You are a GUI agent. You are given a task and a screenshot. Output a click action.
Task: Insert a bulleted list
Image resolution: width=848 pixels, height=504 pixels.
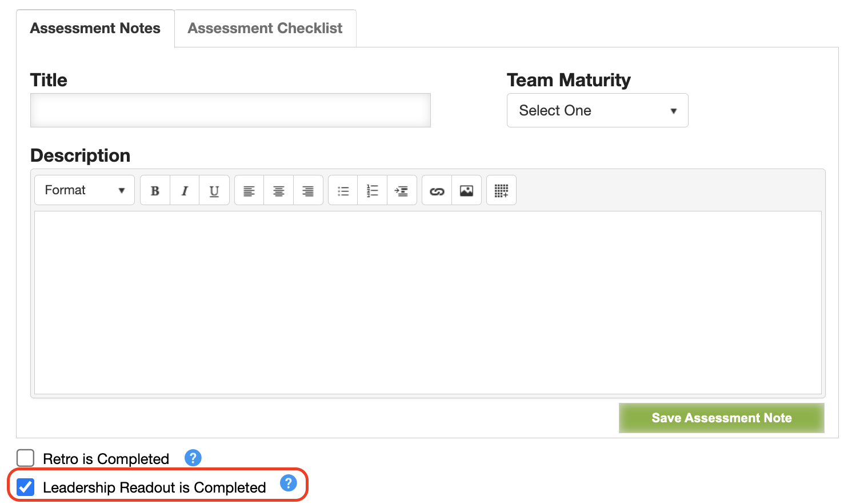(x=343, y=190)
